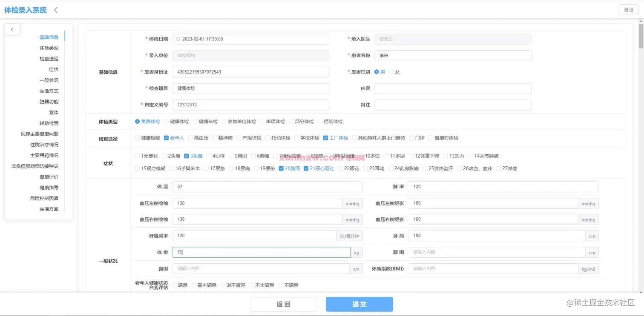Click the 返回 button at the bottom
This screenshot has height=316, width=644.
pyautogui.click(x=283, y=304)
